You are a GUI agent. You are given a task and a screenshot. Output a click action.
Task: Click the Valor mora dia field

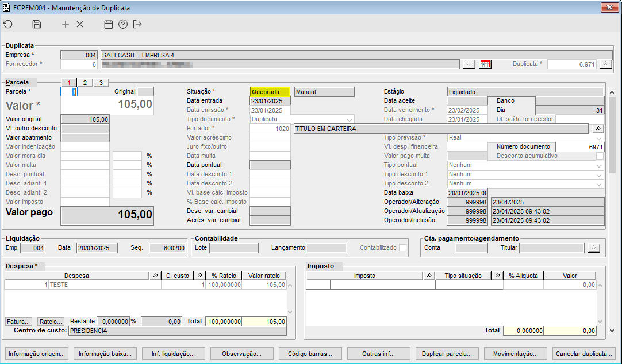click(85, 156)
